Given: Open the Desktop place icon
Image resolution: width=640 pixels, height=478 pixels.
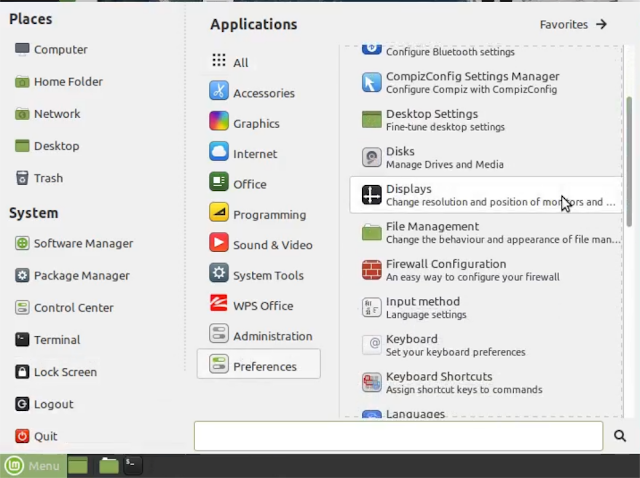Looking at the screenshot, I should pyautogui.click(x=22, y=146).
